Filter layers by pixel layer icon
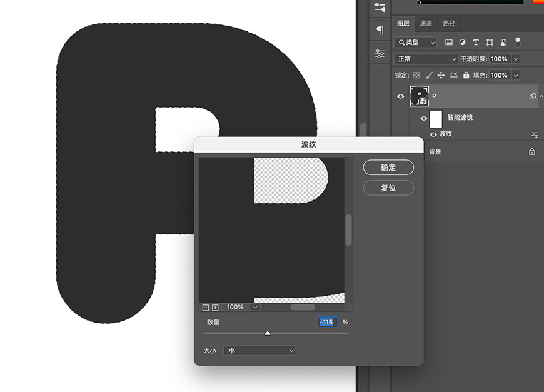 tap(448, 43)
